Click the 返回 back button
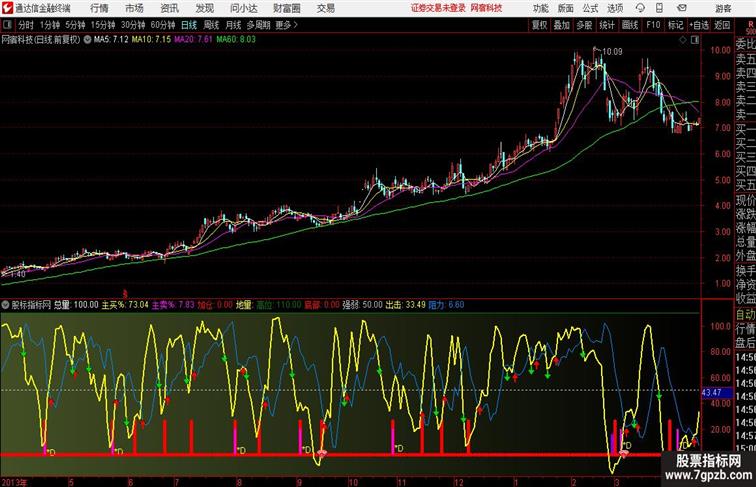756x487 pixels. tap(722, 25)
